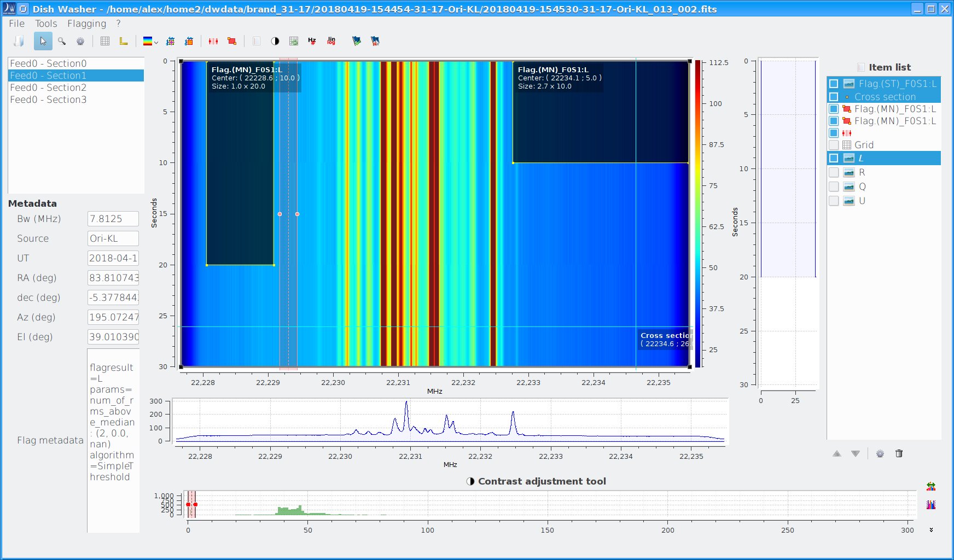Open toolbar gear settings icon
954x560 pixels.
[x=80, y=41]
